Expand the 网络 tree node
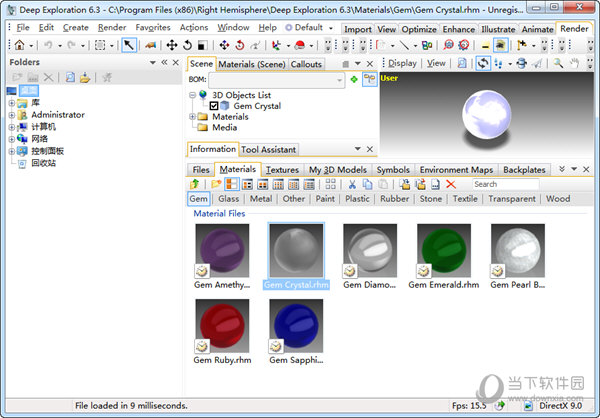The image size is (600, 418). tap(11, 139)
